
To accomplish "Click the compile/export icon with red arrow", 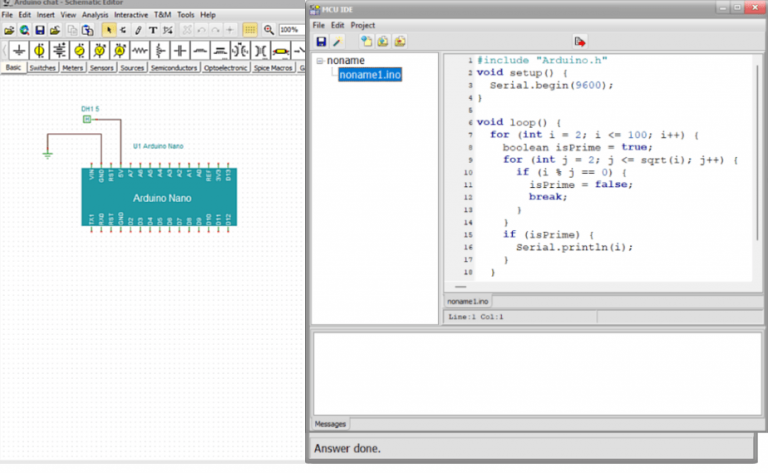I will point(580,41).
